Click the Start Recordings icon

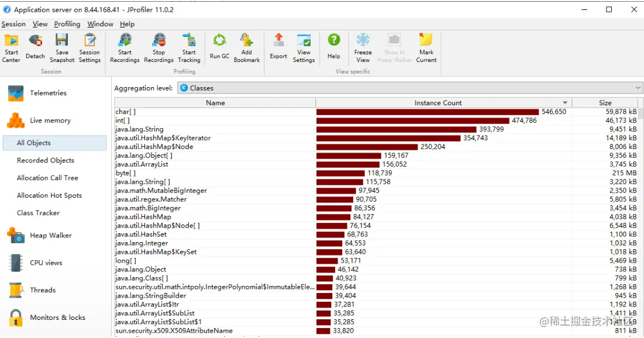click(125, 40)
